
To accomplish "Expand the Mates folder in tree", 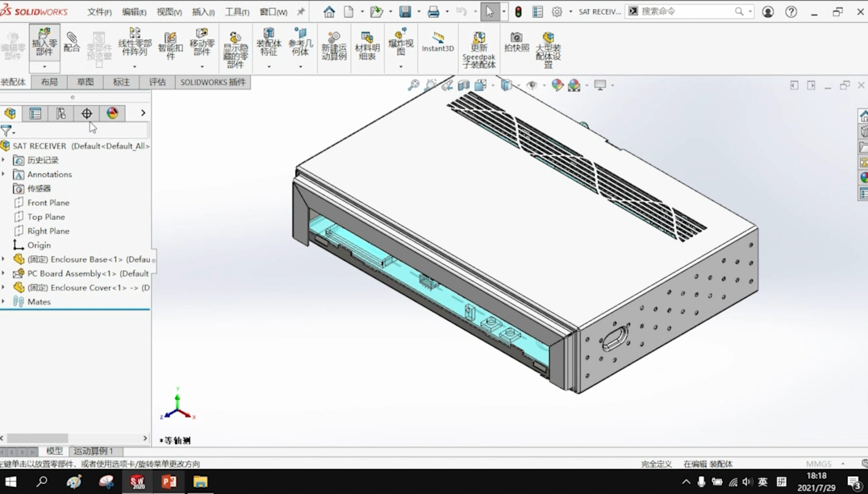I will coord(3,301).
